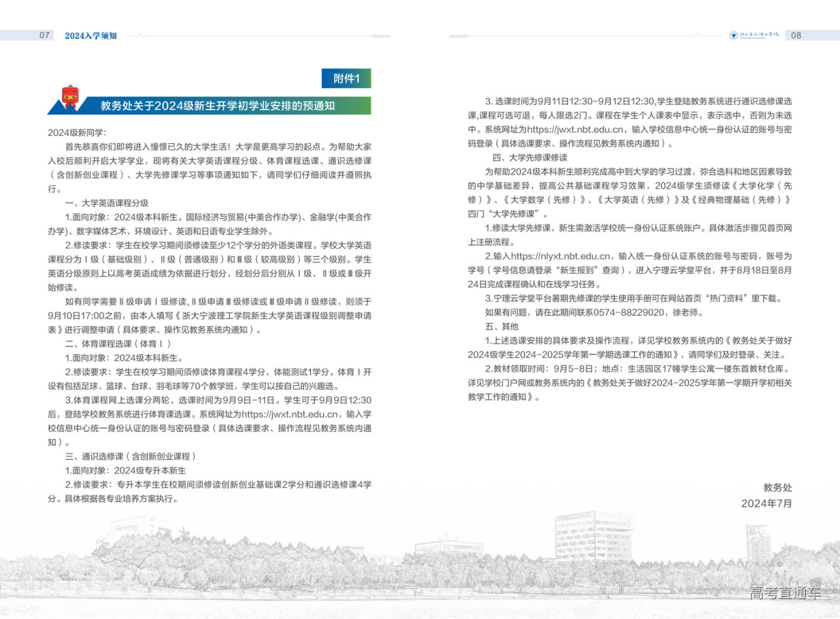Open the nlyxt.nbt.edu.cn link
Screen dimensions: 840x619
coord(561,256)
